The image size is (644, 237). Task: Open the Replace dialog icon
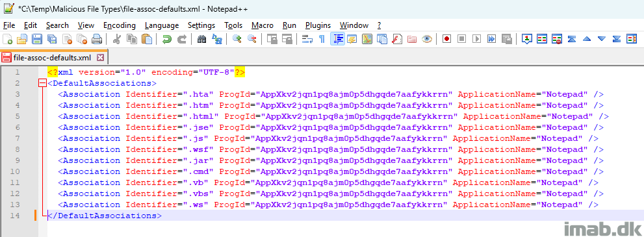pos(216,39)
